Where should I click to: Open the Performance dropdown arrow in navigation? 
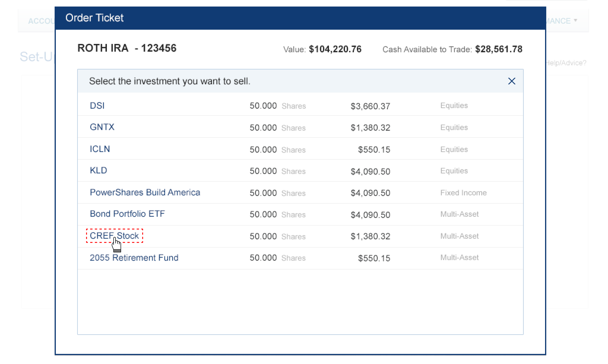[575, 21]
